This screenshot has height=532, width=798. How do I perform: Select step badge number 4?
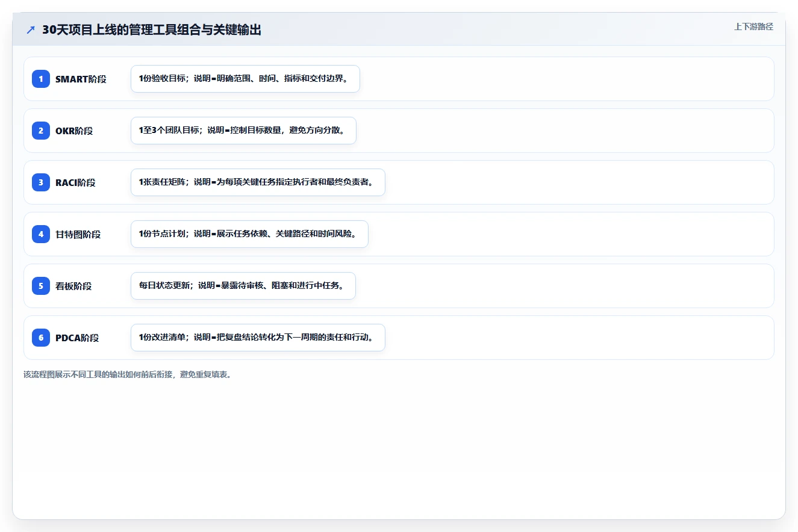(x=41, y=234)
